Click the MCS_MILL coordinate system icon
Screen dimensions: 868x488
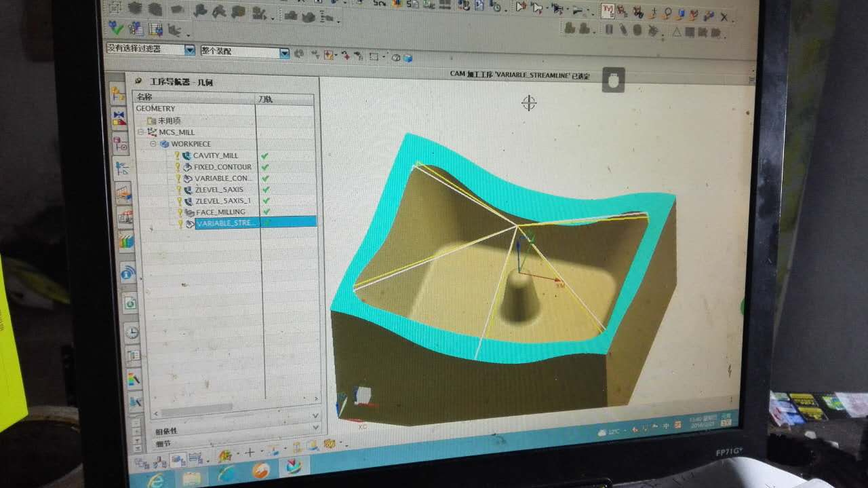click(x=152, y=132)
